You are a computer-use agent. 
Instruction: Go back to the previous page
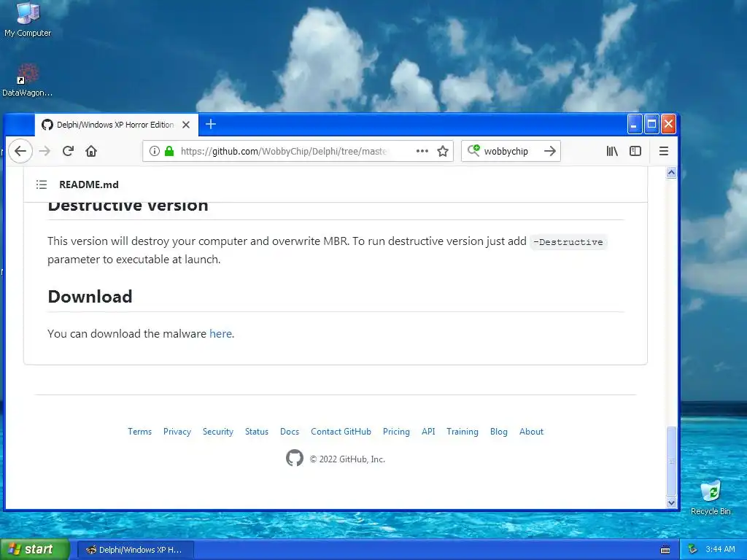tap(20, 151)
